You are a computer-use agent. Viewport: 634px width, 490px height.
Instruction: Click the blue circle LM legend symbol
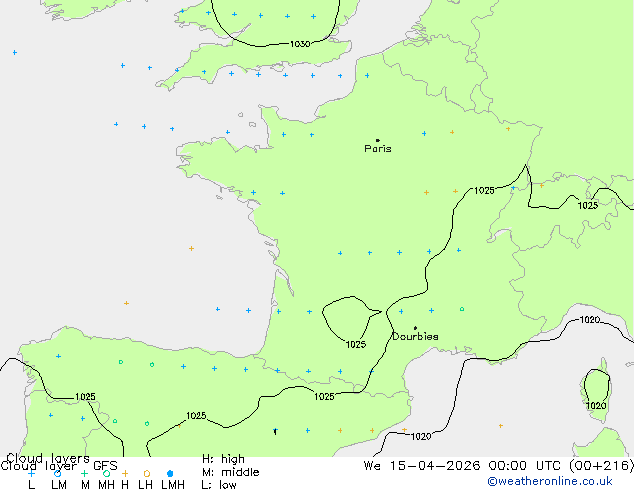coord(58,473)
